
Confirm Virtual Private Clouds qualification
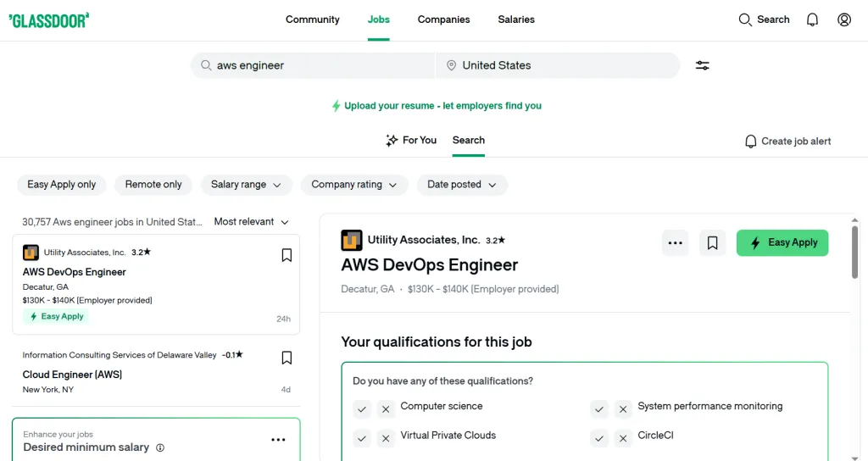[361, 438]
